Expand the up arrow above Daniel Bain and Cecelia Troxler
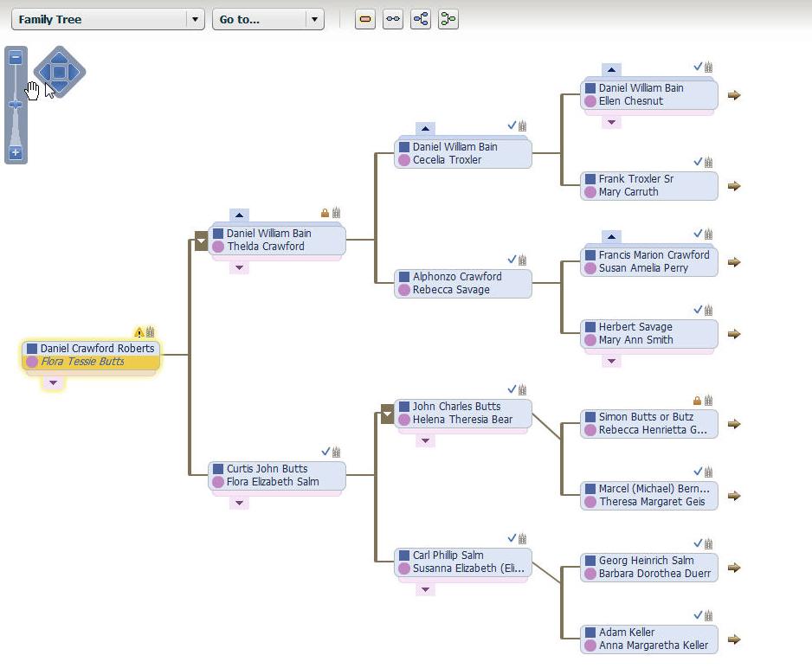Viewport: 812px width, 668px height. tap(425, 129)
